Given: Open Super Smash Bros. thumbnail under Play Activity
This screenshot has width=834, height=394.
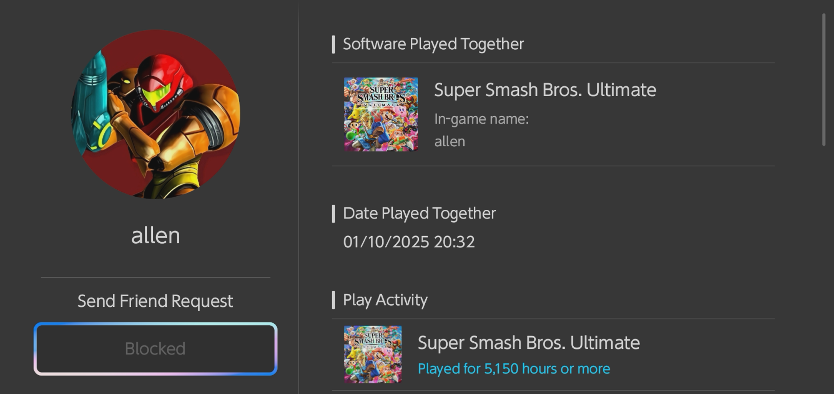Looking at the screenshot, I should [x=373, y=355].
